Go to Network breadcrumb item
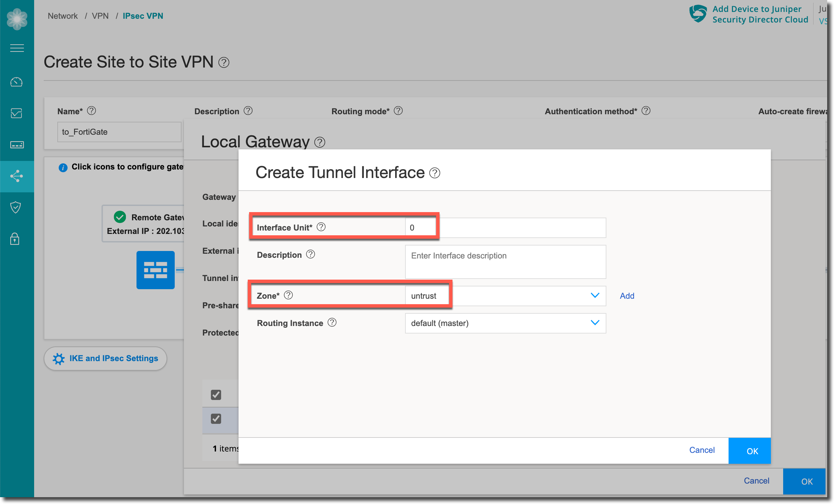 click(x=62, y=16)
